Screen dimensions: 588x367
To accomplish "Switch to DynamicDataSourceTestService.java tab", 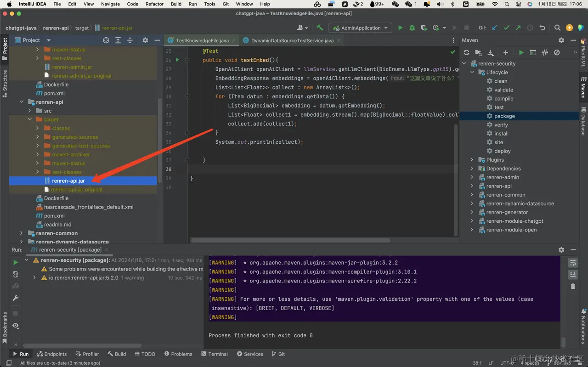I will (x=292, y=40).
